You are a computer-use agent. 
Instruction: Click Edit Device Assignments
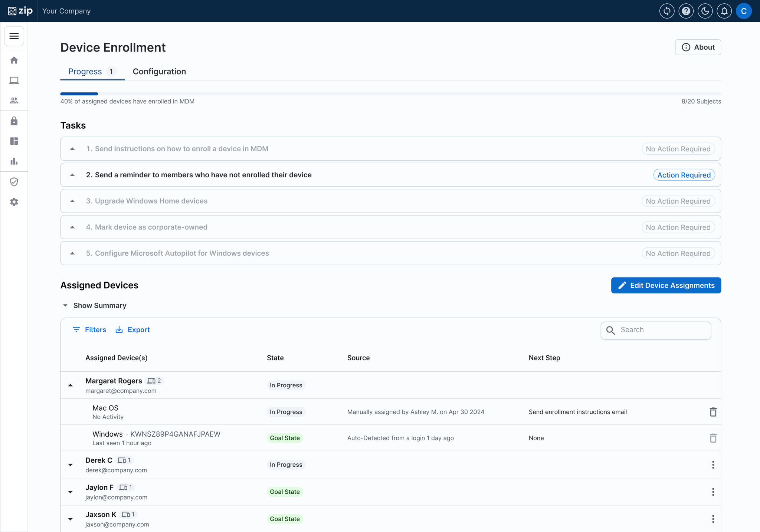[666, 285]
